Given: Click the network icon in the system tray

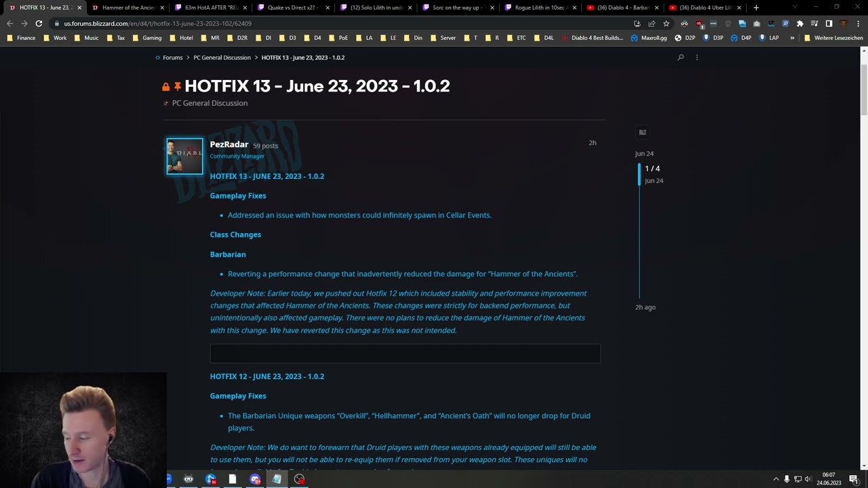Looking at the screenshot, I should (x=797, y=479).
